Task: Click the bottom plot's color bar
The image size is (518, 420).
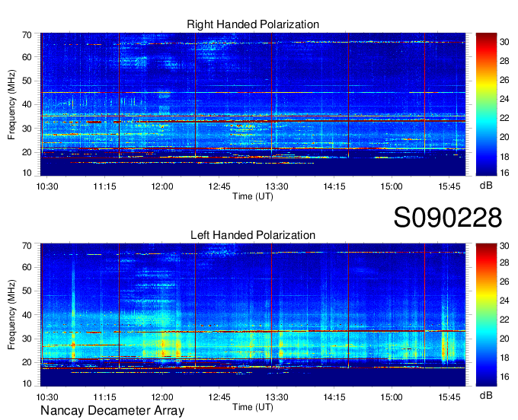Action: pyautogui.click(x=486, y=315)
